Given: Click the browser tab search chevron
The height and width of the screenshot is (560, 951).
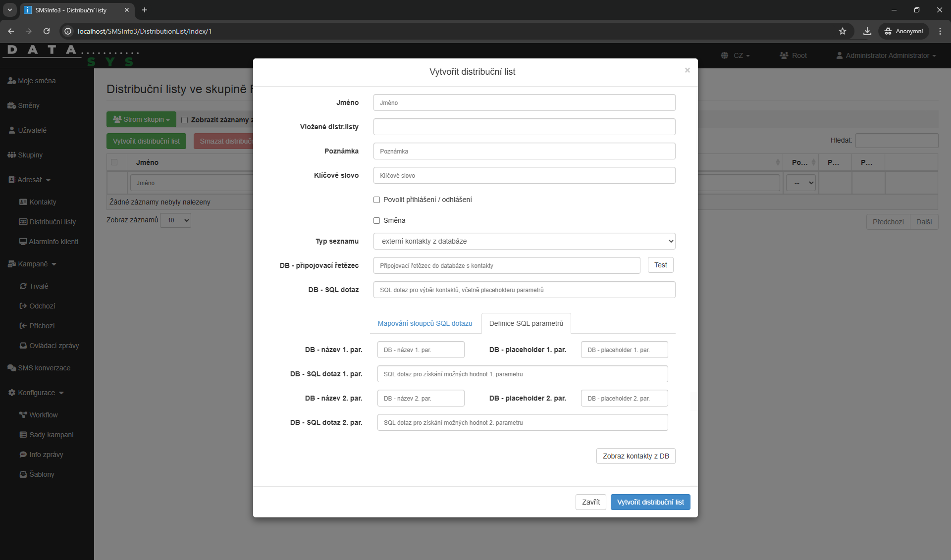Looking at the screenshot, I should [x=9, y=10].
